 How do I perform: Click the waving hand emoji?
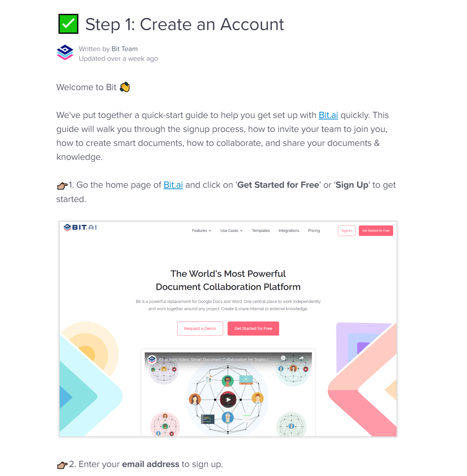point(125,87)
